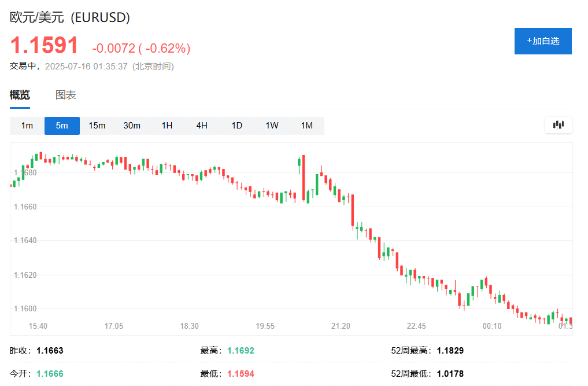Click the 最高 value 1.1692
Image resolution: width=588 pixels, height=386 pixels.
[x=241, y=351]
